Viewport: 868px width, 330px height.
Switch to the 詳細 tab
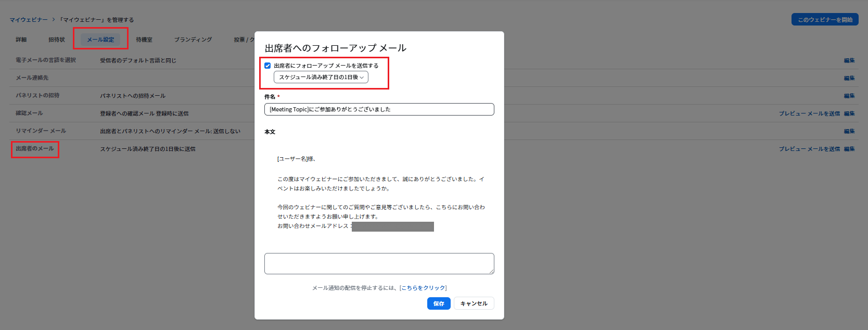(21, 40)
